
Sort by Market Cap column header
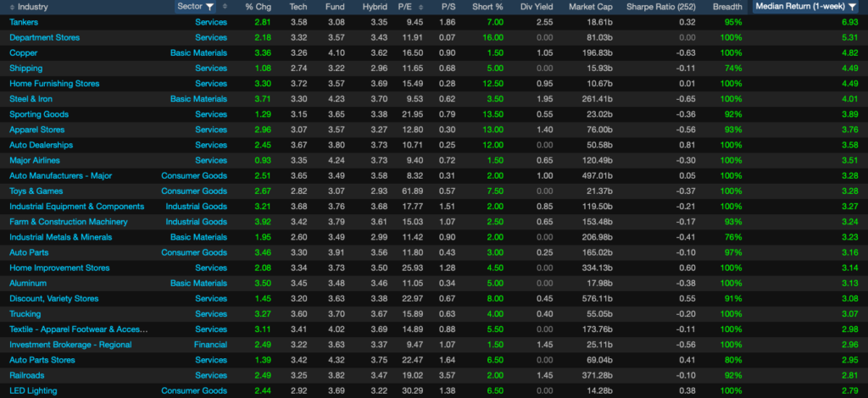591,7
